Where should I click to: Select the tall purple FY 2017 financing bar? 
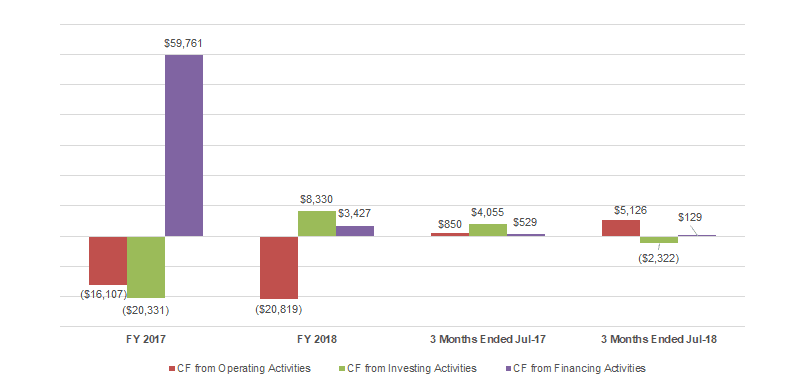point(184,145)
